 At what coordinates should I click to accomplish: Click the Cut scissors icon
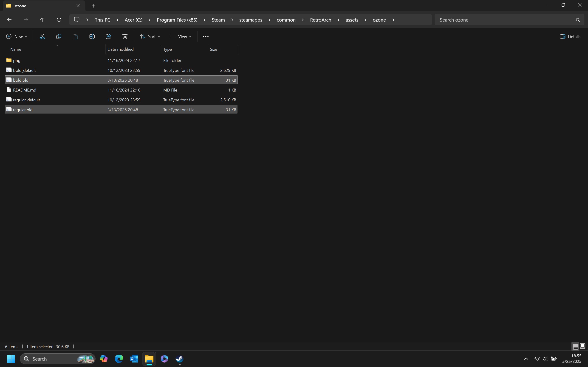click(x=42, y=36)
